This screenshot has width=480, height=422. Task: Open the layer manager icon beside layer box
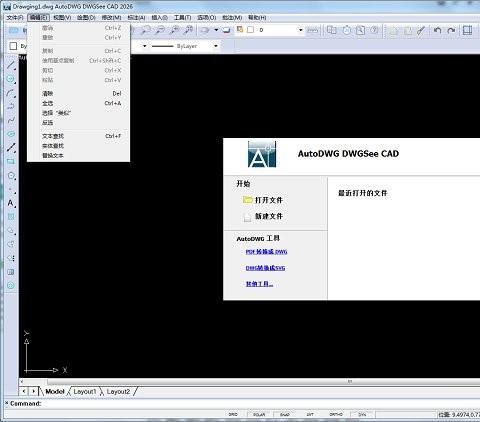tap(240, 29)
